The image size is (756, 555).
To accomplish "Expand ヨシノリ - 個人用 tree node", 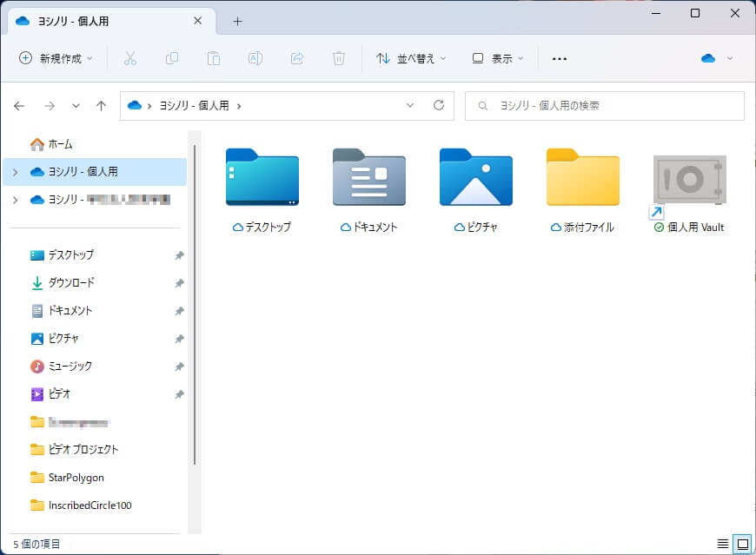I will click(x=16, y=172).
